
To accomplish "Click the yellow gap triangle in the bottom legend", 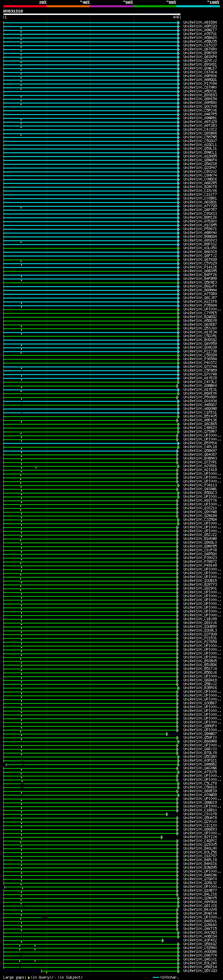I will 29,977.
